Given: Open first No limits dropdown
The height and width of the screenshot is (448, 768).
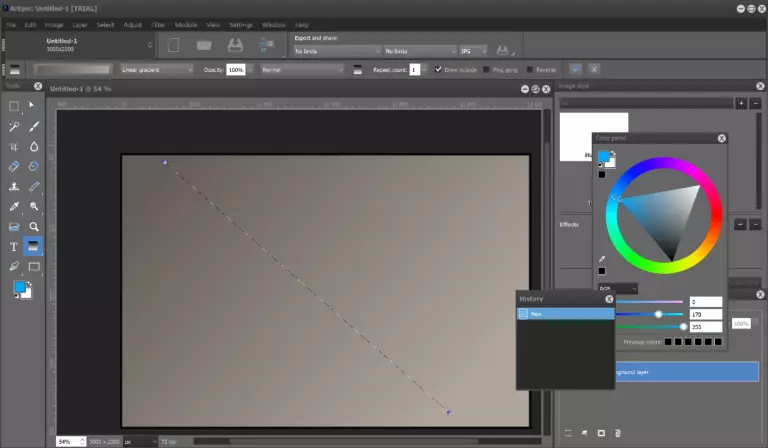Looking at the screenshot, I should pos(337,51).
